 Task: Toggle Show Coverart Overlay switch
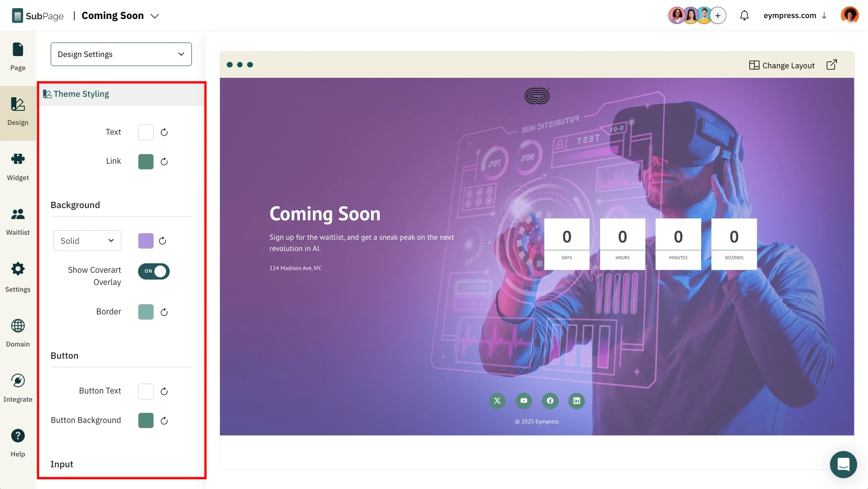click(154, 271)
